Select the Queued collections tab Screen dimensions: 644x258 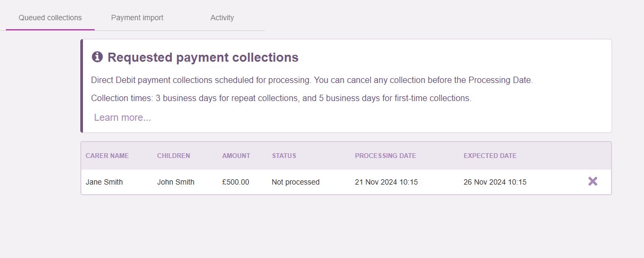pyautogui.click(x=50, y=18)
